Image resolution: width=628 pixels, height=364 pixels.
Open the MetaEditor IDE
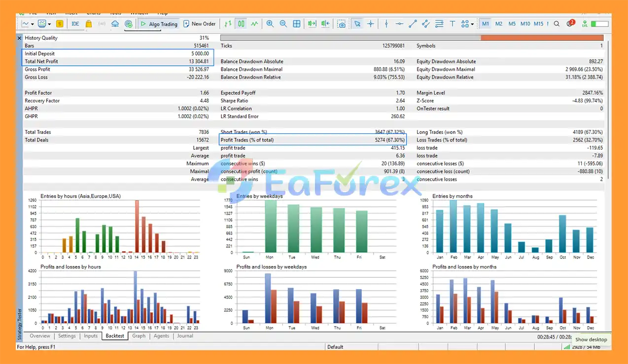tap(75, 24)
